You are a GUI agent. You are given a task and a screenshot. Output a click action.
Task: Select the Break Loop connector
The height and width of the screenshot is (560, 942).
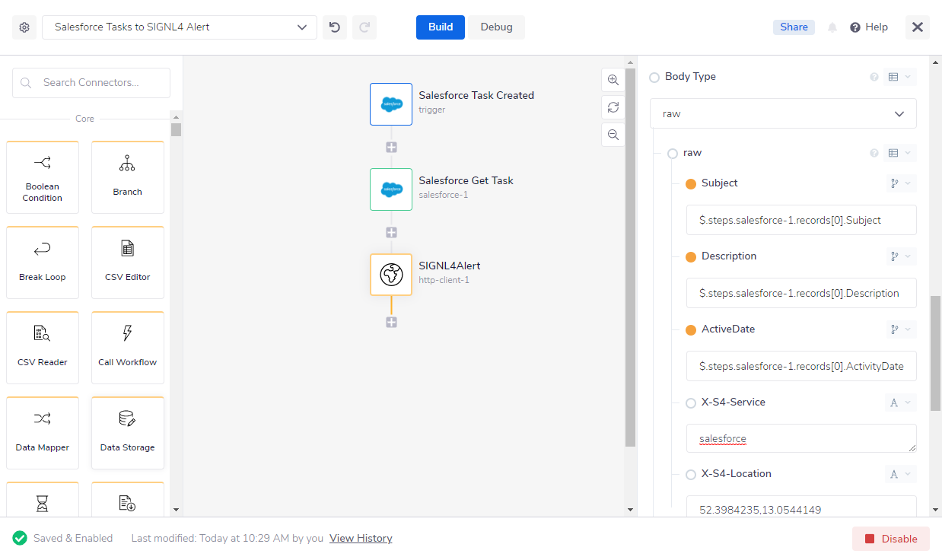point(43,262)
